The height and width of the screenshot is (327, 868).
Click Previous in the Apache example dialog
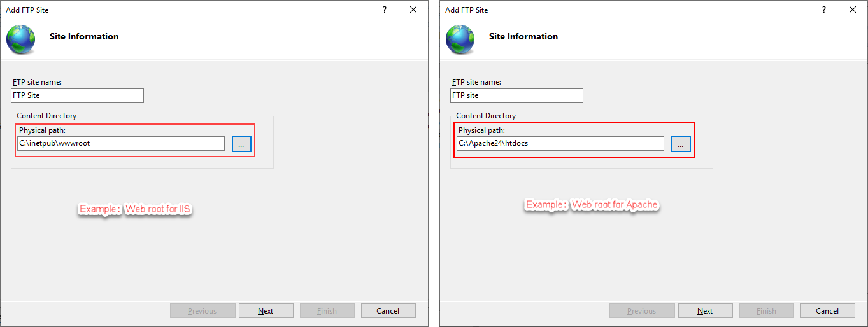641,311
